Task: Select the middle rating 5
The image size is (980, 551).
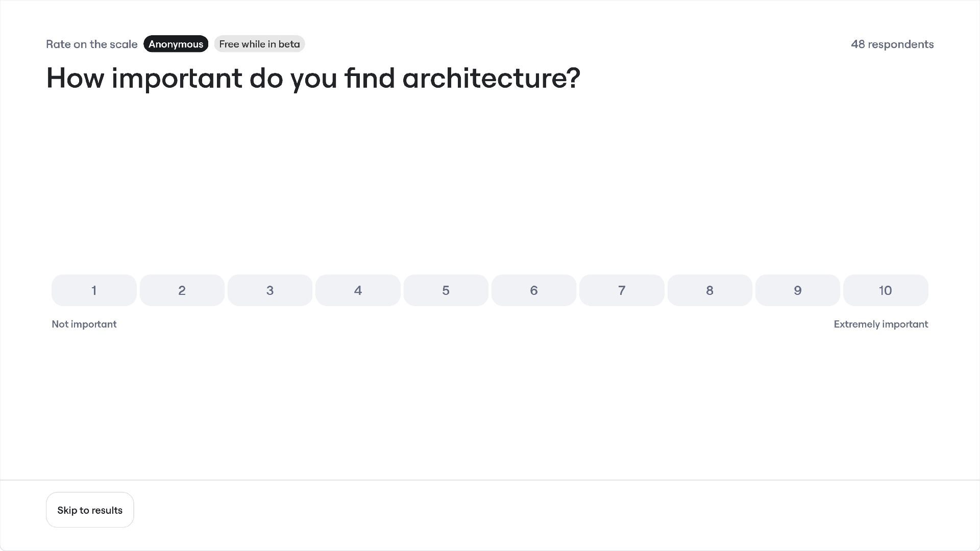Action: coord(446,290)
